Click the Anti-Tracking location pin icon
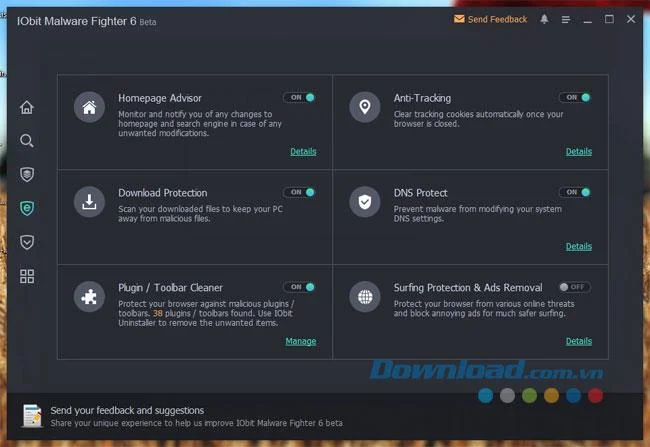650x447 pixels. (365, 107)
